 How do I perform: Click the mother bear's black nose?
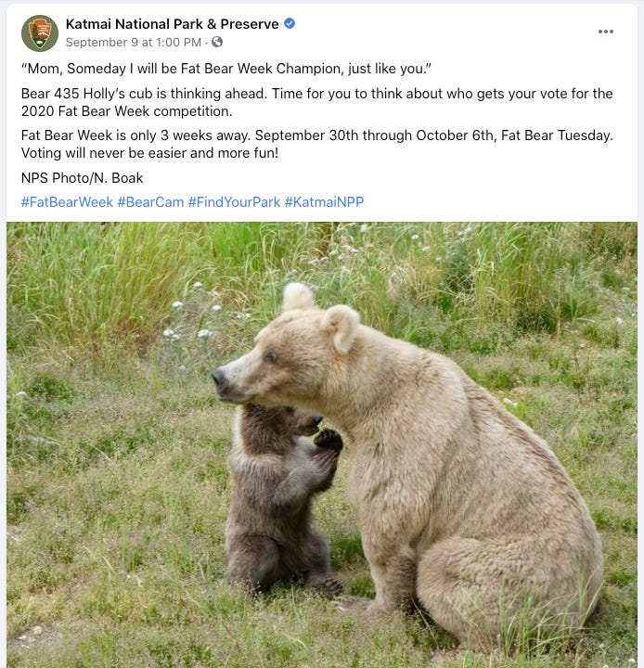pos(219,377)
